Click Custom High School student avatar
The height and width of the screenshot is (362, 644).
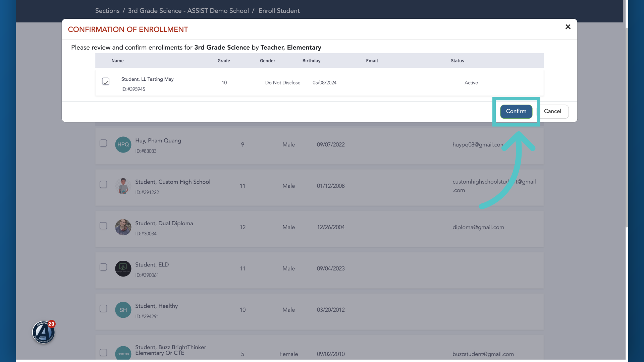click(123, 186)
